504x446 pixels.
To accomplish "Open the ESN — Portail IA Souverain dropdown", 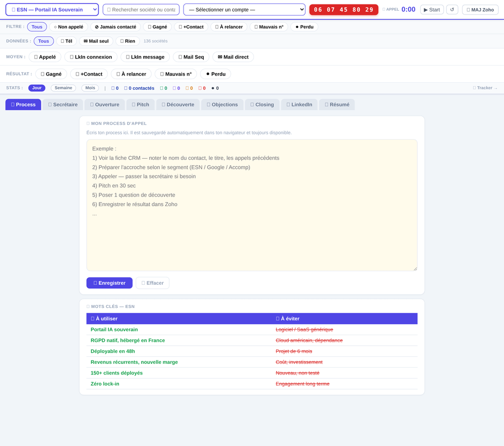I will pos(52,10).
